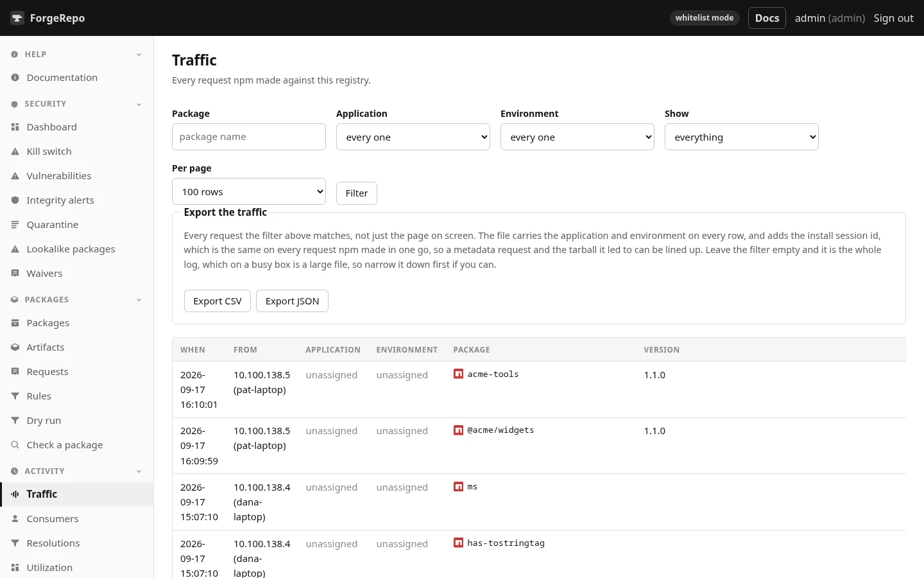
Task: Click the Dry run funnel icon
Action: pyautogui.click(x=15, y=421)
